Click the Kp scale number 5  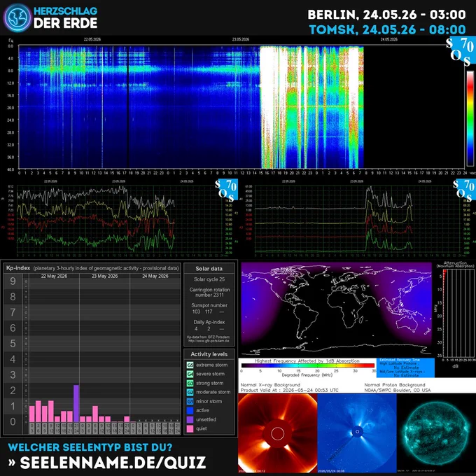pyautogui.click(x=13, y=344)
